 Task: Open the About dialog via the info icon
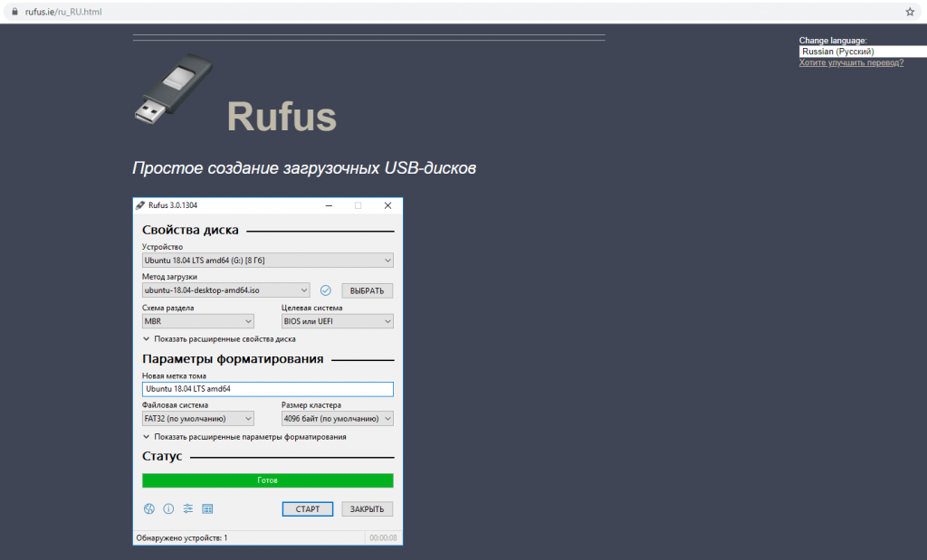168,508
